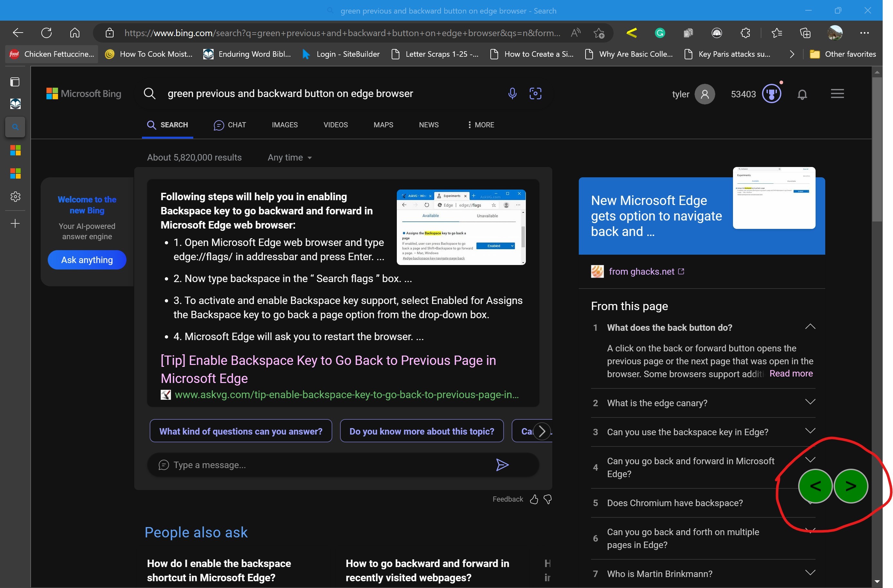Refresh the page with reload icon
The image size is (893, 588).
[46, 33]
